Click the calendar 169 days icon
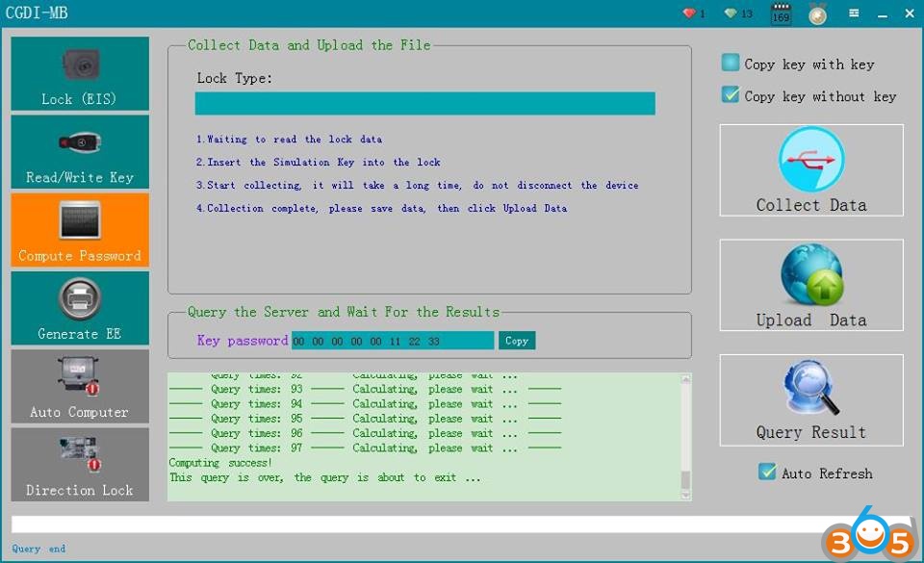The image size is (924, 563). [781, 14]
